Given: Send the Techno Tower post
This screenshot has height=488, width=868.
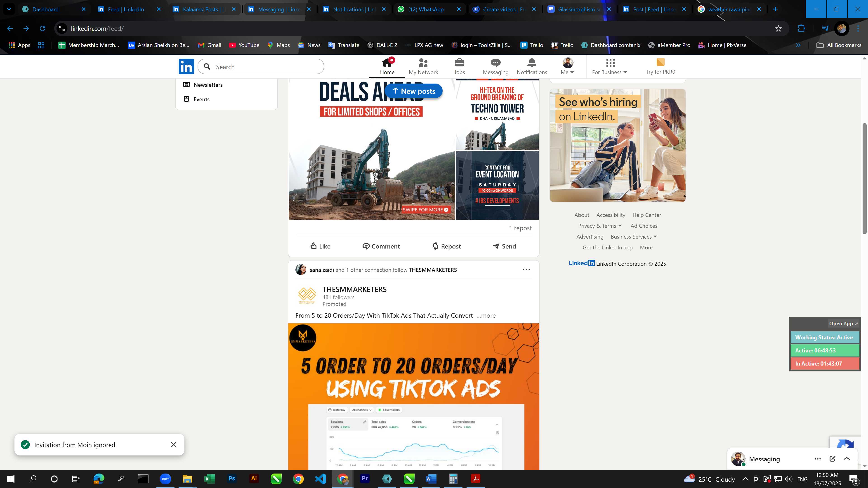Looking at the screenshot, I should 504,246.
